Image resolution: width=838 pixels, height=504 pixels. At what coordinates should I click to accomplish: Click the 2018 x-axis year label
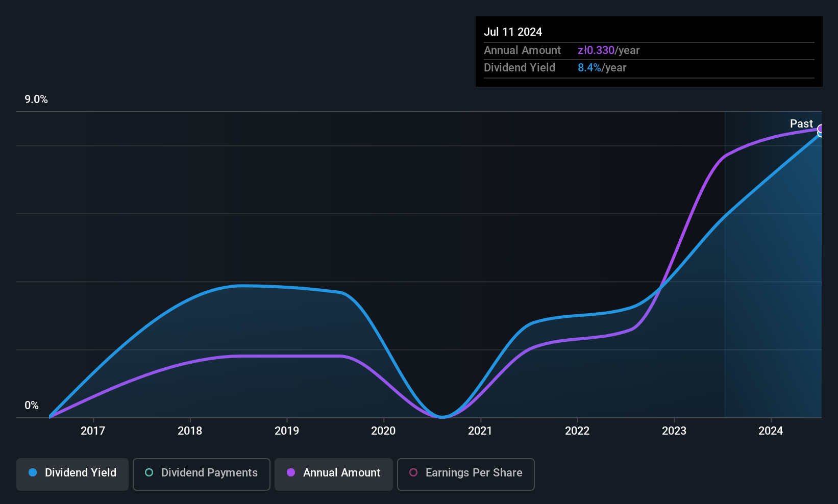click(x=190, y=431)
